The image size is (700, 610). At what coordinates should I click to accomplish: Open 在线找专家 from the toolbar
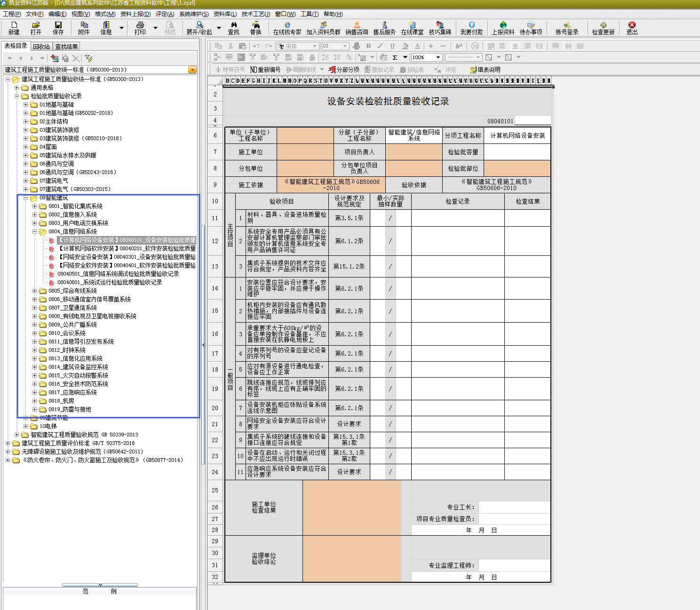287,28
